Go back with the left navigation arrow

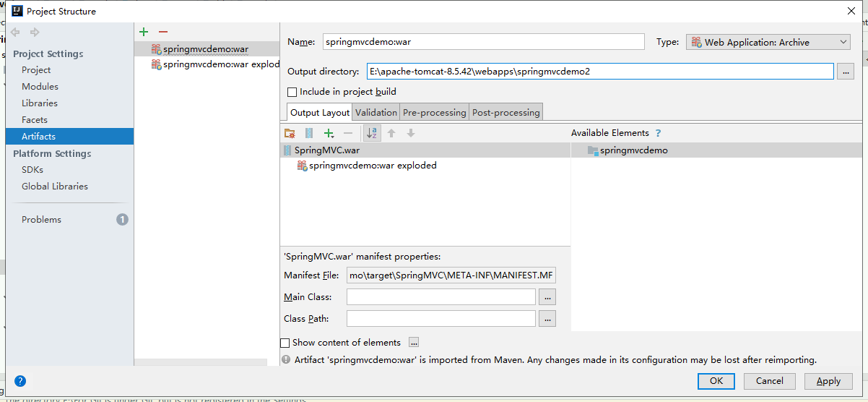point(15,33)
